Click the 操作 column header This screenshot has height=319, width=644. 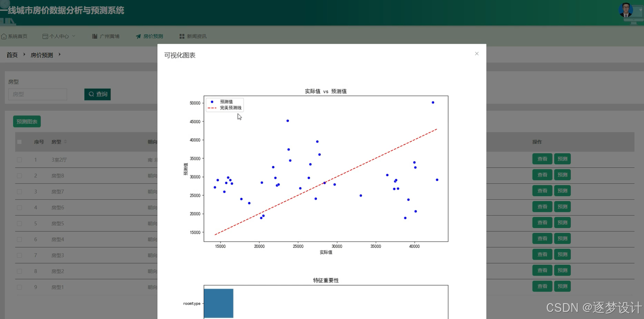tap(537, 142)
